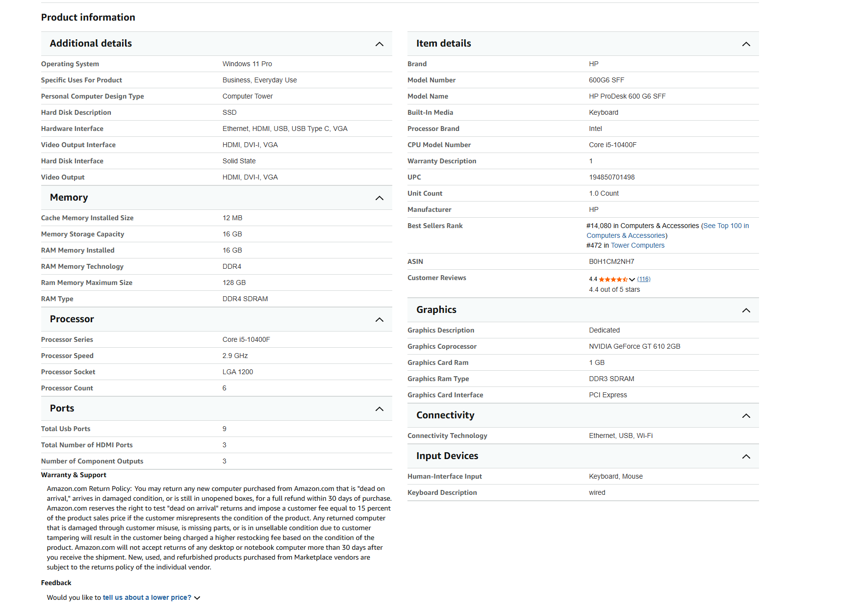
Task: Expand the lower price feedback arrow
Action: pyautogui.click(x=197, y=598)
